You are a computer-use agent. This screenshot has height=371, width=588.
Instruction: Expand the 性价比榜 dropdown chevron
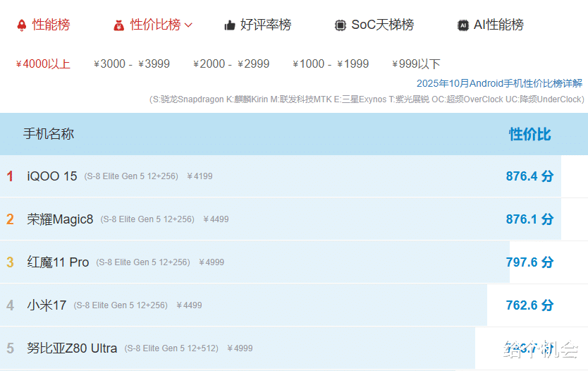coord(189,25)
